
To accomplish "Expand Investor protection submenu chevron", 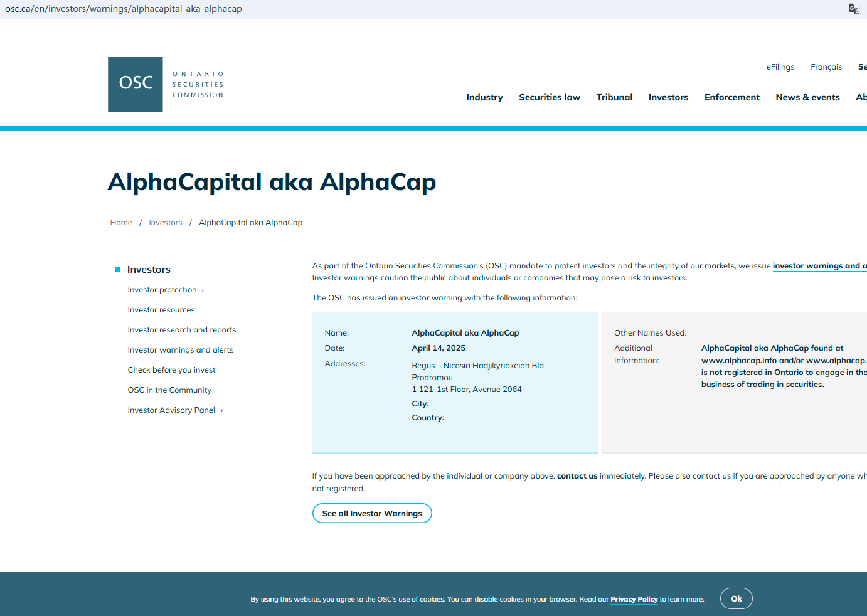I will (x=203, y=290).
